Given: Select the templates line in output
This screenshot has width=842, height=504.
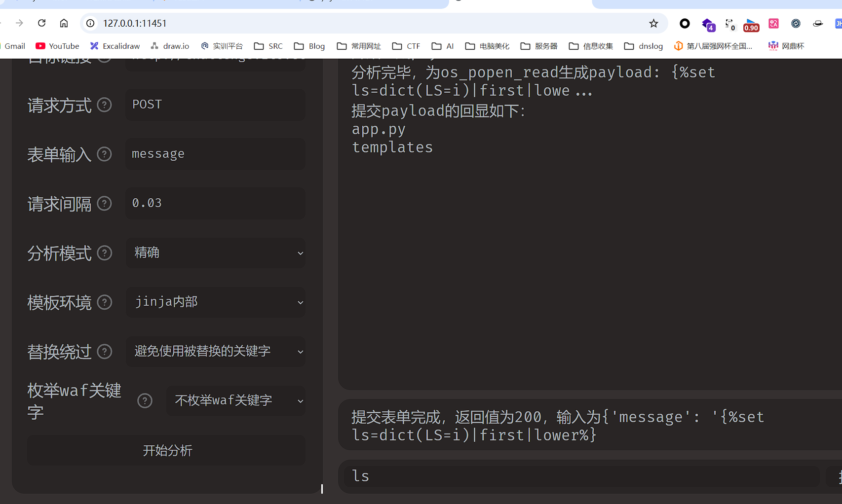Looking at the screenshot, I should [392, 147].
